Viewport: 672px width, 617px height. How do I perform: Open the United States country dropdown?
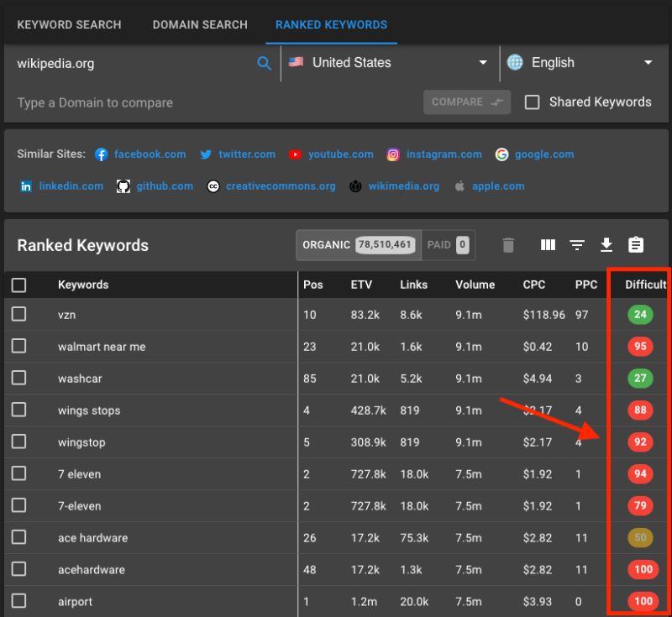click(x=390, y=63)
